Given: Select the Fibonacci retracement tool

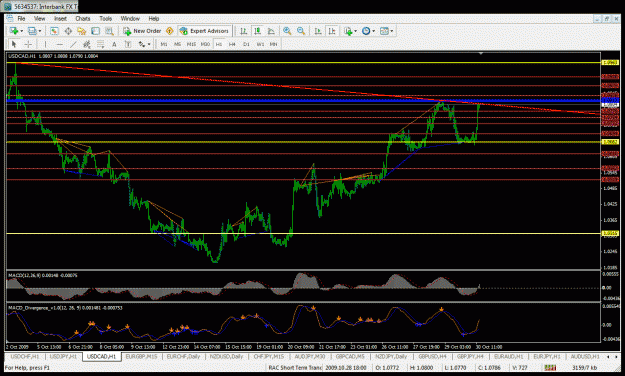Looking at the screenshot, I should (x=100, y=44).
